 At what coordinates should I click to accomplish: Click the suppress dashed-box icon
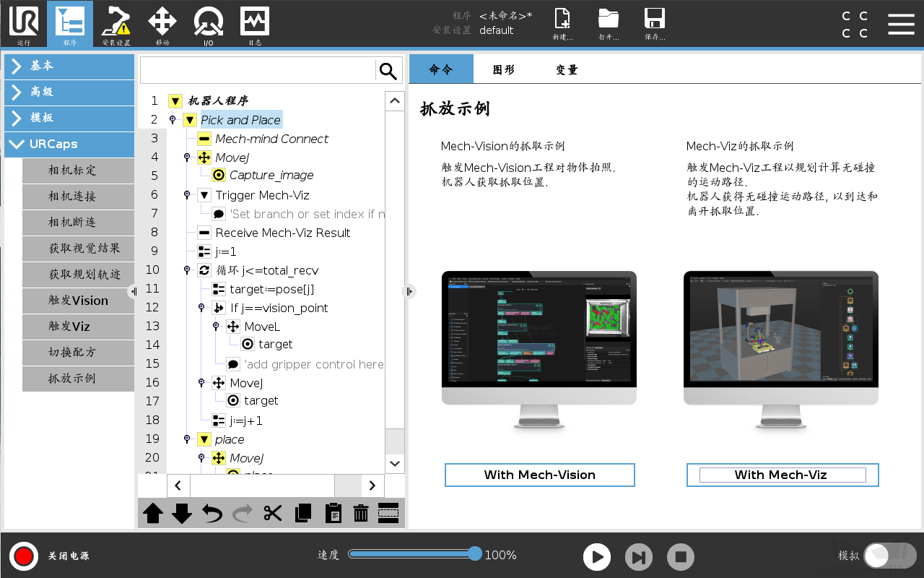point(388,514)
